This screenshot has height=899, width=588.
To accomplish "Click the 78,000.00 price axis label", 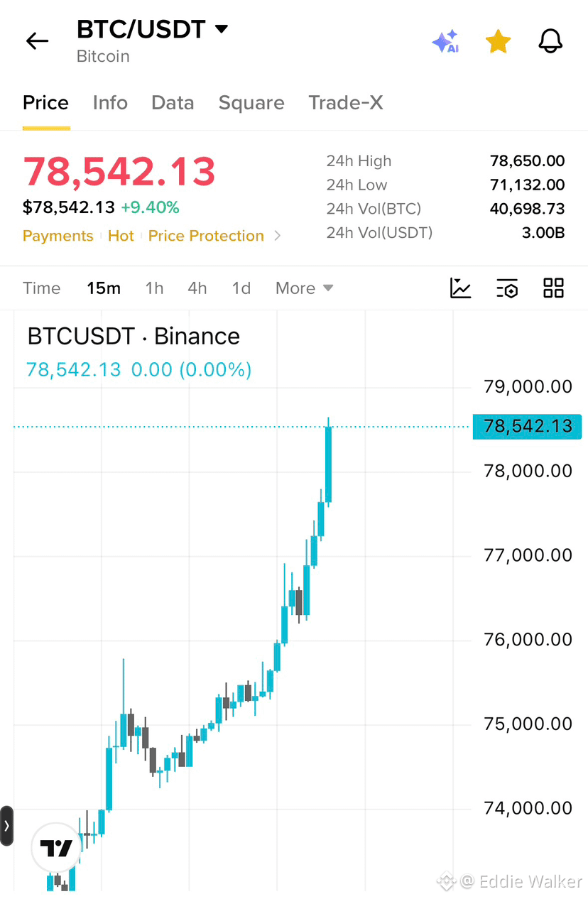I will point(528,471).
